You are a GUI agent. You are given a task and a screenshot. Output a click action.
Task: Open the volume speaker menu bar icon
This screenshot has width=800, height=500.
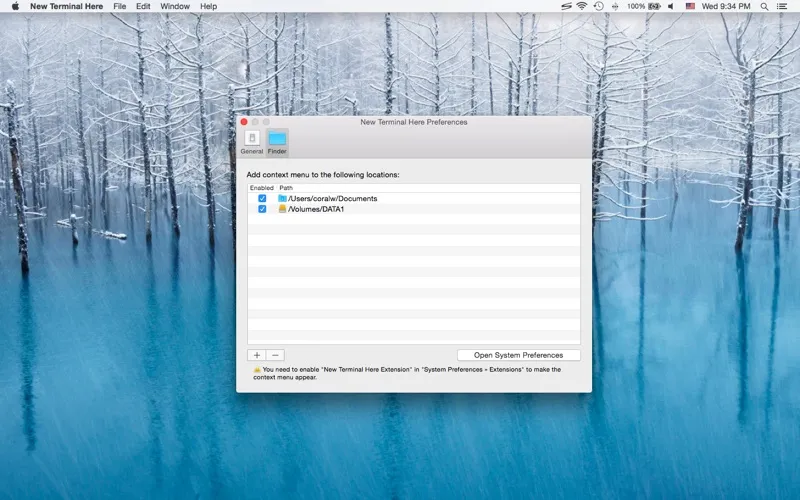coord(670,6)
